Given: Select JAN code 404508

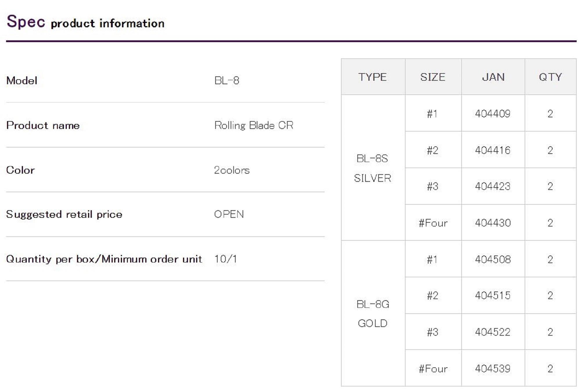Looking at the screenshot, I should click(x=493, y=259).
